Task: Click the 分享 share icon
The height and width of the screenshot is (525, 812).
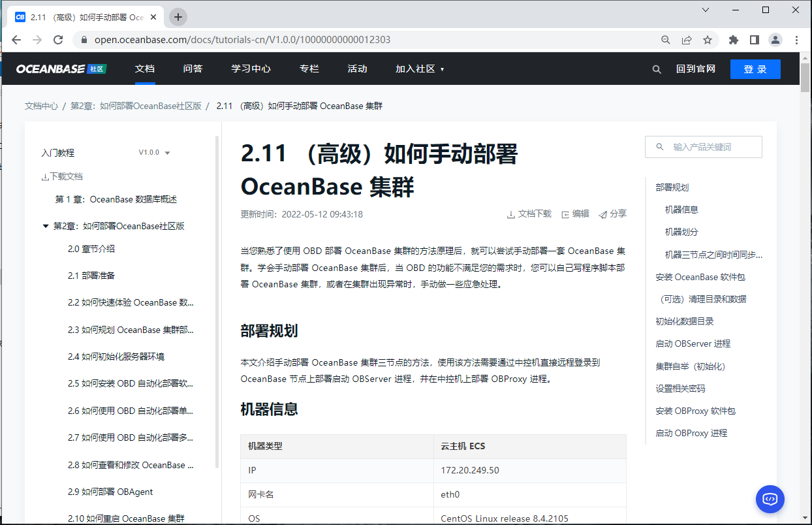Action: tap(603, 214)
